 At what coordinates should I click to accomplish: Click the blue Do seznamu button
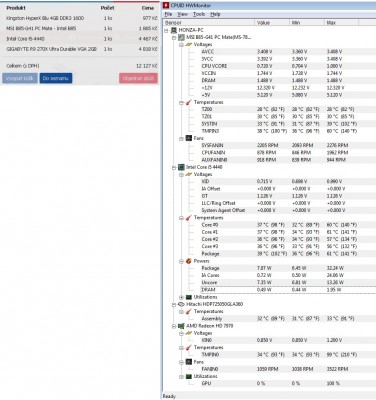click(x=56, y=78)
